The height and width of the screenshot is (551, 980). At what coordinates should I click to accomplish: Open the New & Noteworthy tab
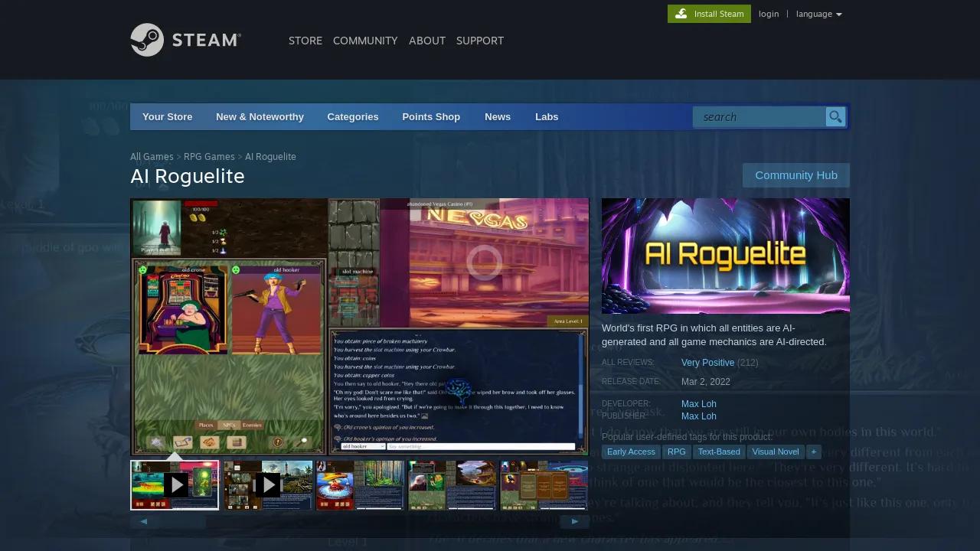click(260, 117)
